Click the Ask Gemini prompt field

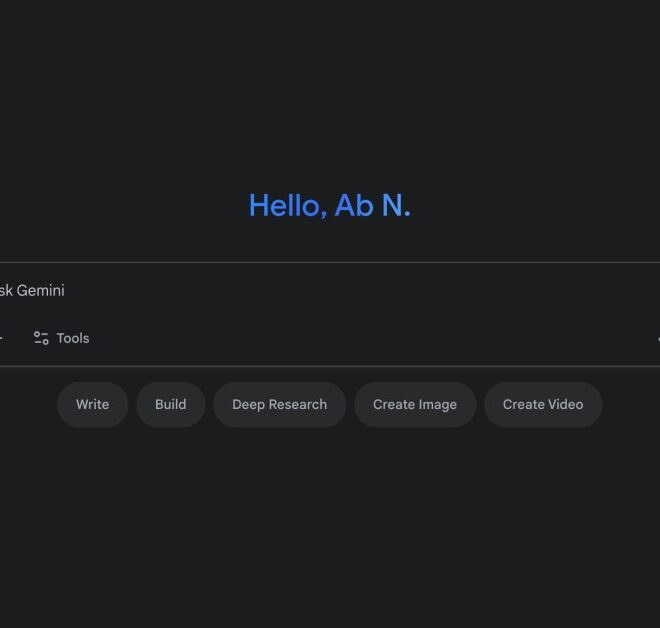click(330, 290)
